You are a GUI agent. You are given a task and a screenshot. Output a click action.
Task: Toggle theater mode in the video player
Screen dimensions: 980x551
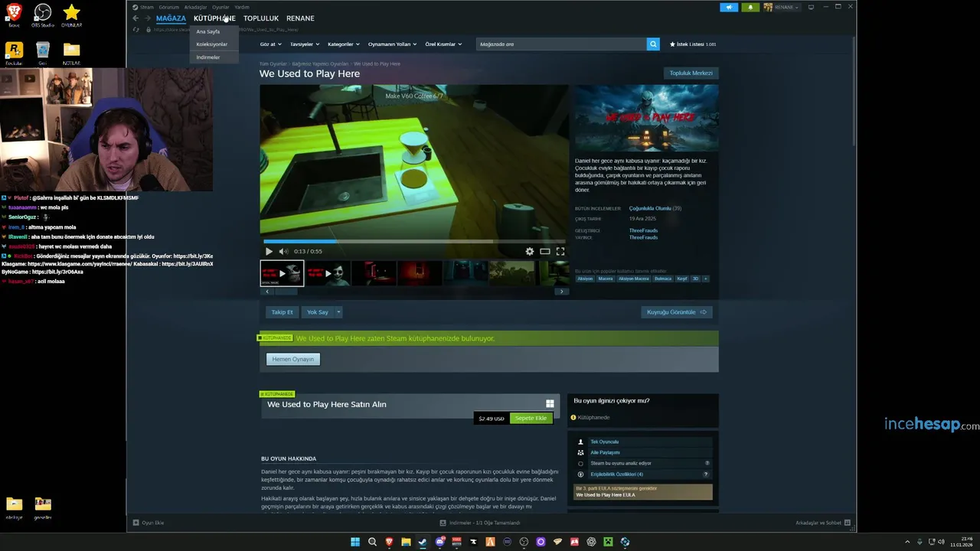click(545, 251)
